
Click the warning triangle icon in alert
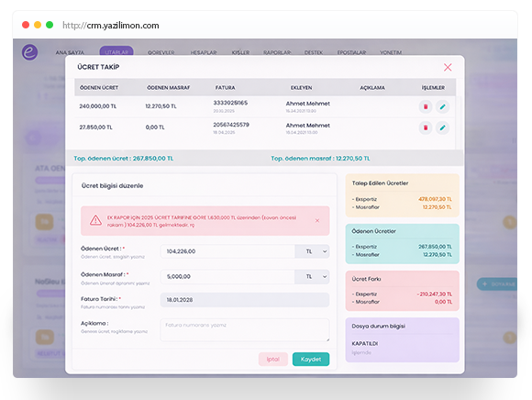click(95, 220)
